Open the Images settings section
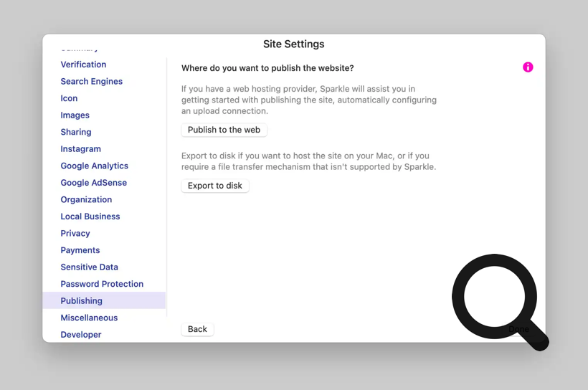 coord(75,115)
